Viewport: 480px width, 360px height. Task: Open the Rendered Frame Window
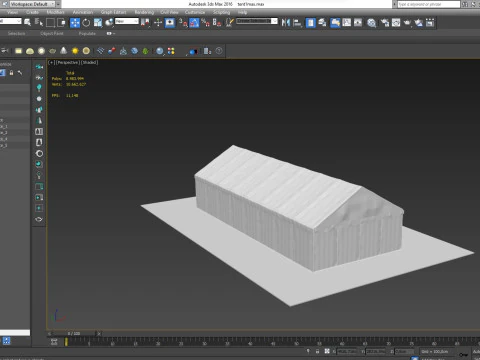tap(396, 22)
